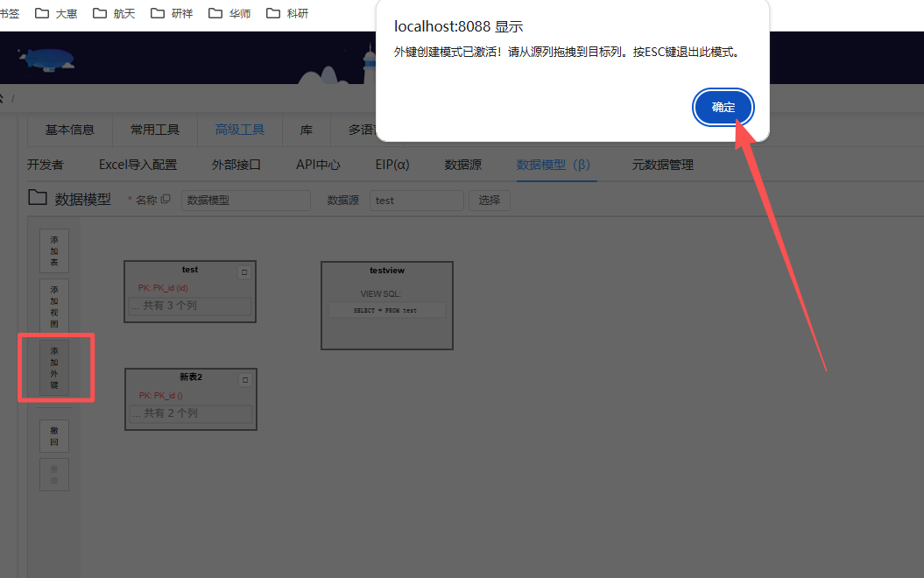Click PK: PK_id () in 新表2
This screenshot has width=924, height=578.
161,396
